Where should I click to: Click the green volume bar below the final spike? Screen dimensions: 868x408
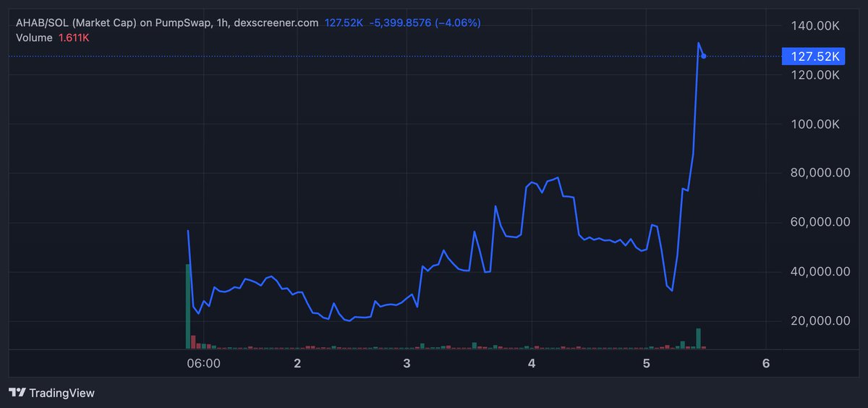point(699,339)
